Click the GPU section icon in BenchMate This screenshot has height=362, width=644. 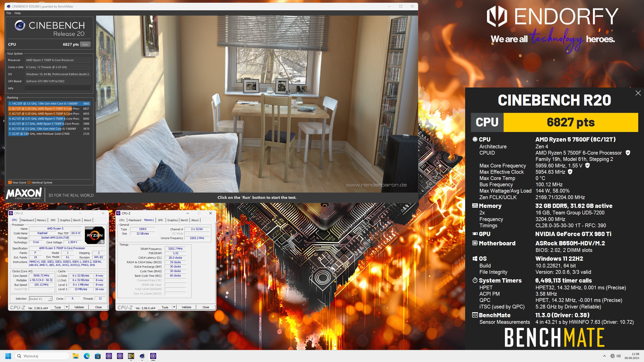point(475,234)
